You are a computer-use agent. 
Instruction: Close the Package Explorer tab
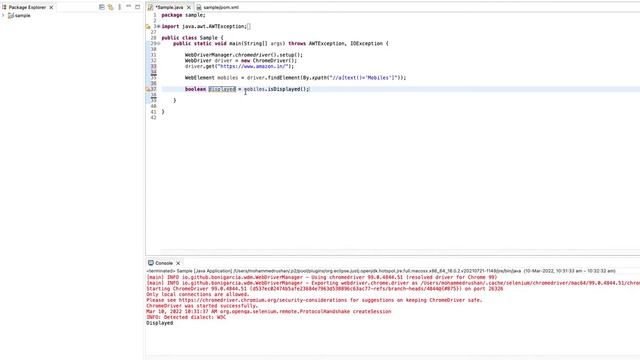(51, 7)
